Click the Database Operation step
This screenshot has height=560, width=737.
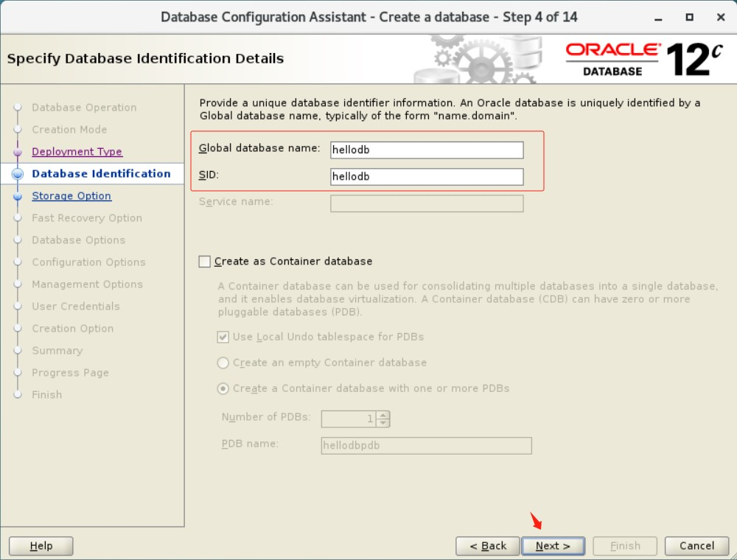coord(84,107)
